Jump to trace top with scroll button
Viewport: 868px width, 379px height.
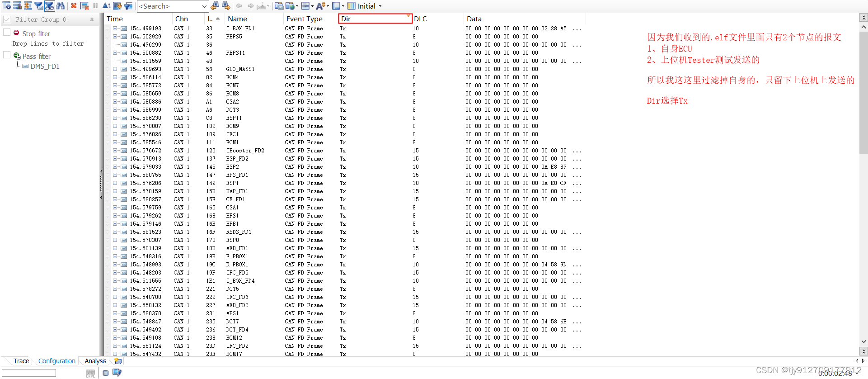pos(863,18)
